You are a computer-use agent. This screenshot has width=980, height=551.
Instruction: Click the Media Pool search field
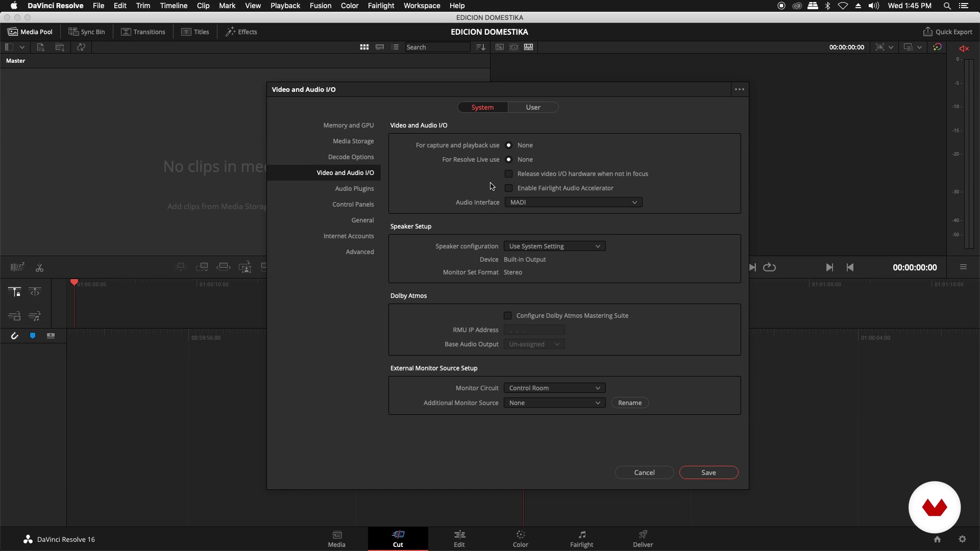437,47
